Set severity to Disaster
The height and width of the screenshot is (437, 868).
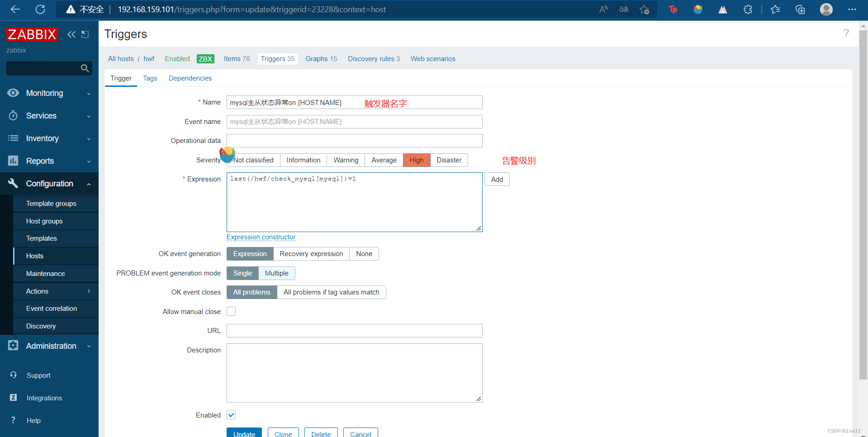(x=449, y=160)
